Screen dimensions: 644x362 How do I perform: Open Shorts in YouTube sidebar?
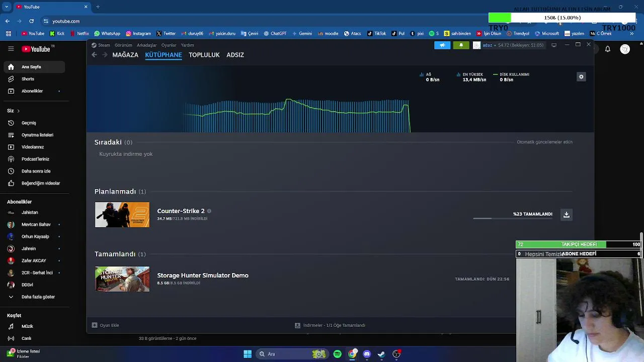[x=34, y=79]
